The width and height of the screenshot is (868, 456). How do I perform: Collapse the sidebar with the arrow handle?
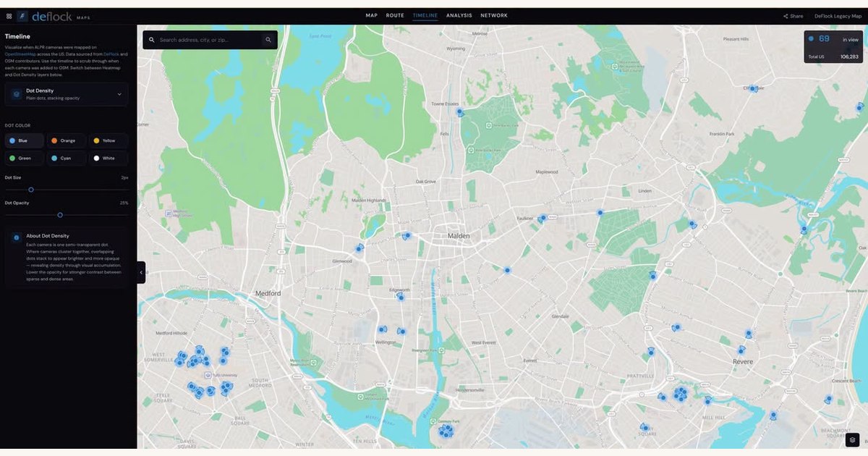141,272
